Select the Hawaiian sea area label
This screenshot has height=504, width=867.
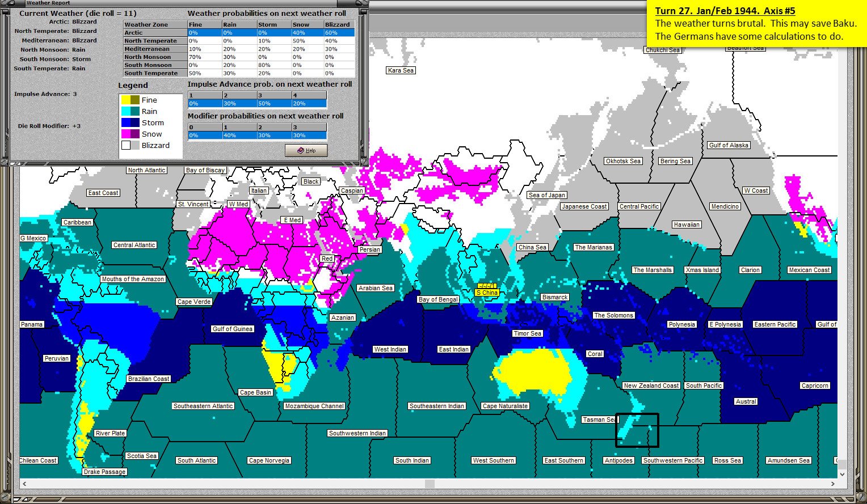[x=687, y=225]
